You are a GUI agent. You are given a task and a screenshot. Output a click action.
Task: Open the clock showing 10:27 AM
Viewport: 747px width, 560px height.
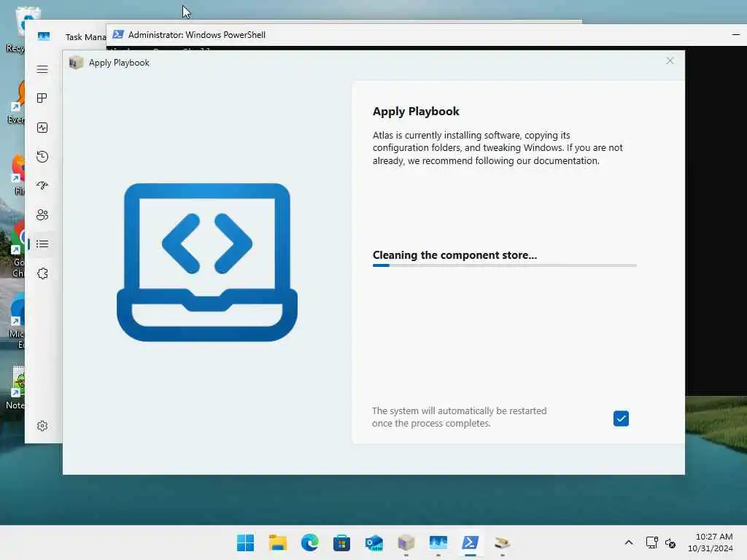pyautogui.click(x=711, y=542)
